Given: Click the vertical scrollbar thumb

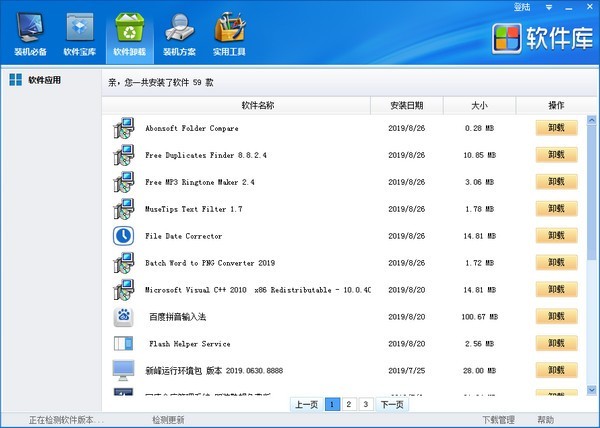Looking at the screenshot, I should (592, 192).
